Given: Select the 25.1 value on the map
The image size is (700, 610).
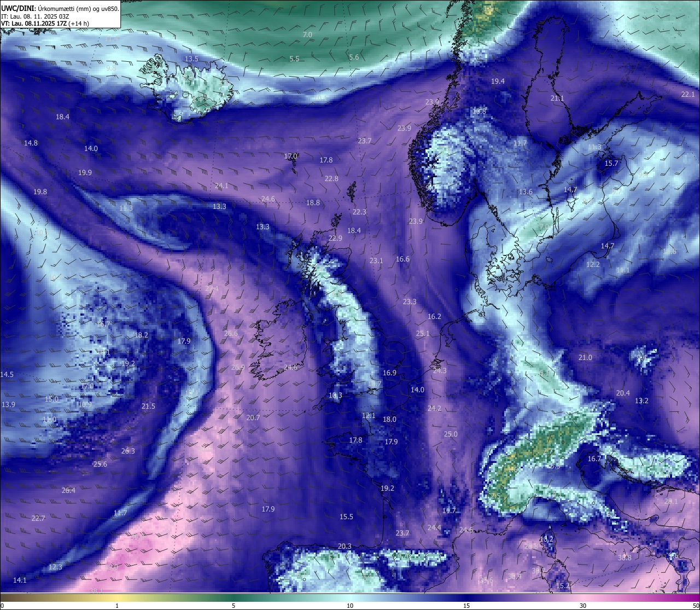Looking at the screenshot, I should pyautogui.click(x=422, y=333).
